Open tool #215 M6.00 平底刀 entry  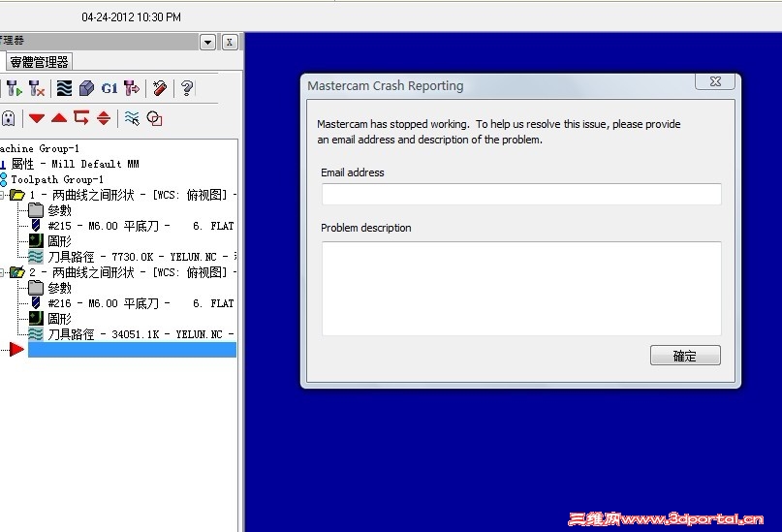132,226
